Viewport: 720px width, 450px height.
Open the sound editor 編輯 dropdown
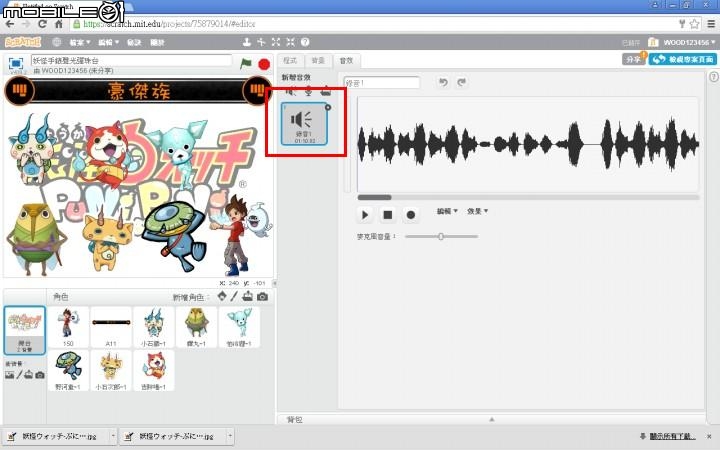click(x=447, y=211)
